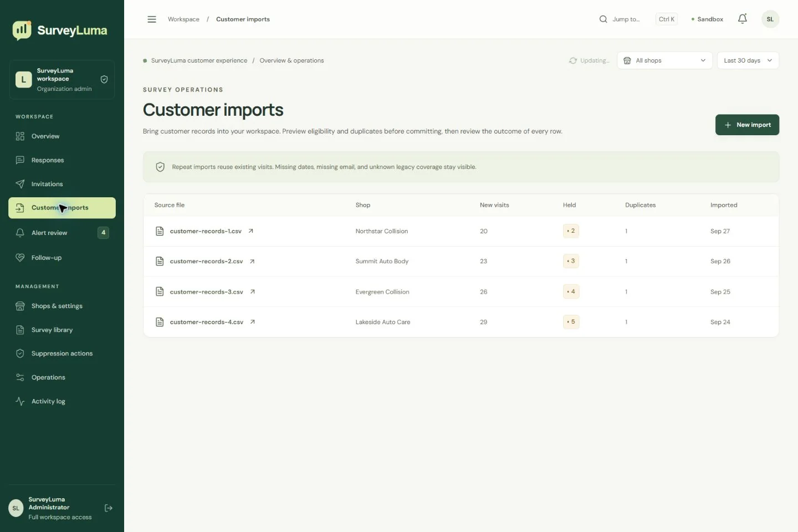
Task: Navigate to Invitations
Action: pyautogui.click(x=62, y=184)
